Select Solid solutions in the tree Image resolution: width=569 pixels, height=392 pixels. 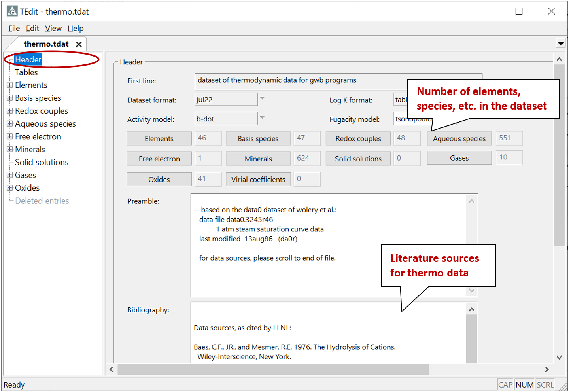tap(42, 162)
